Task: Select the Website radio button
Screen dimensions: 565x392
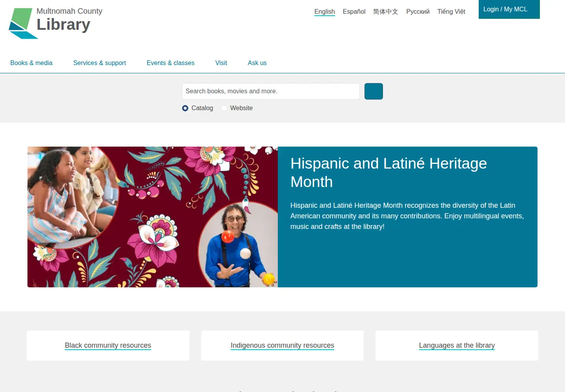Action: pos(224,108)
